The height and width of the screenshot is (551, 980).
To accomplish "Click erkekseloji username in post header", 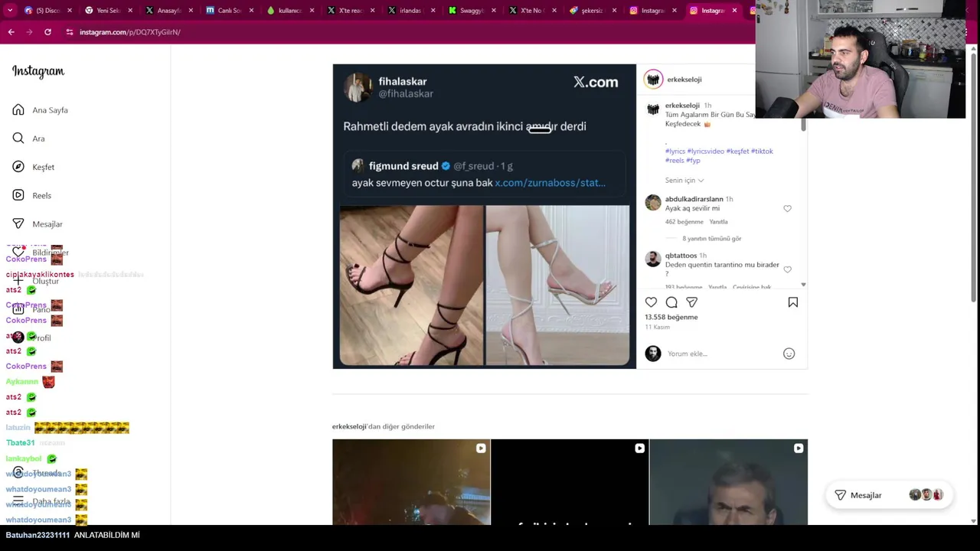I will 684,80.
